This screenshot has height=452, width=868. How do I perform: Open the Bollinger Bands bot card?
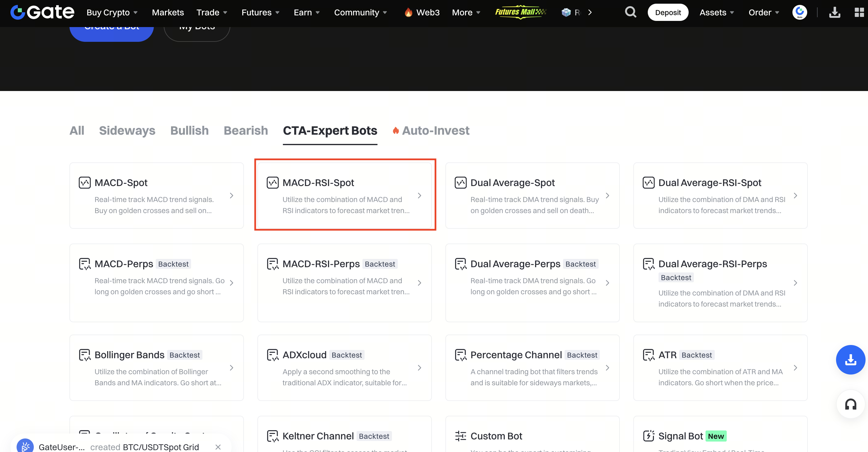(156, 367)
